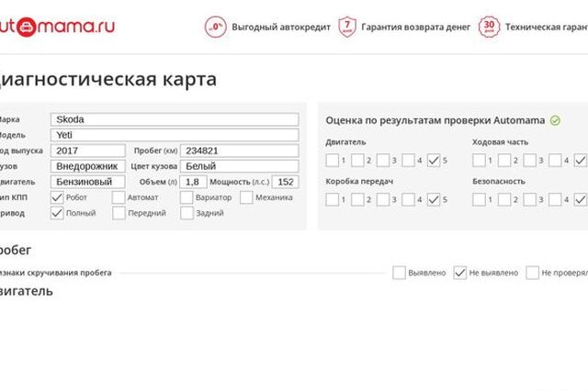This screenshot has height=391, width=588.
Task: Set Безопасность rating to 3
Action: [530, 199]
